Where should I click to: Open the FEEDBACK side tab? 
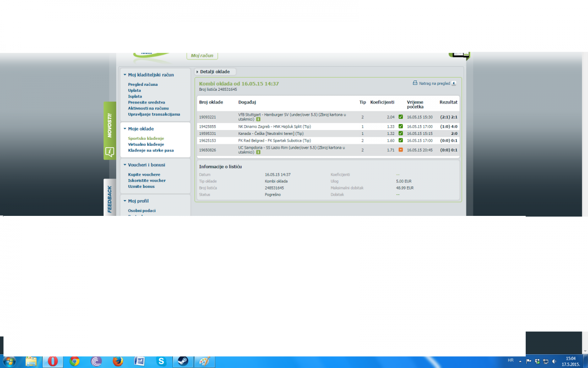point(110,197)
